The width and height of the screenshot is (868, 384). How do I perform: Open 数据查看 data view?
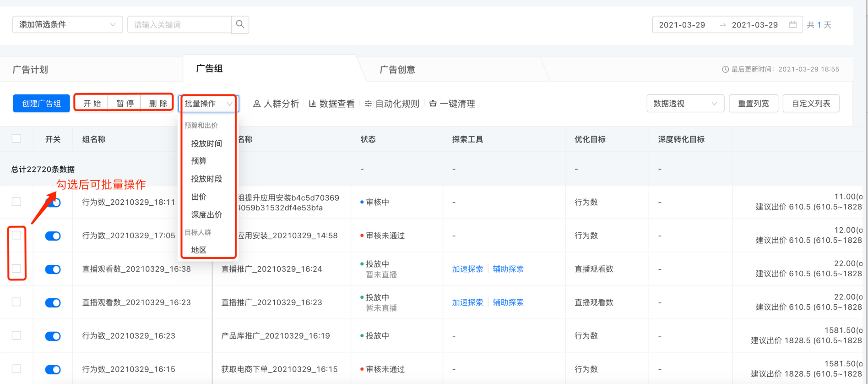tap(332, 104)
